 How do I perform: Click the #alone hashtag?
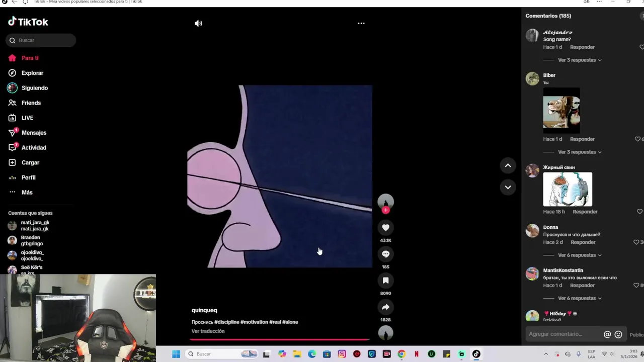(290, 322)
